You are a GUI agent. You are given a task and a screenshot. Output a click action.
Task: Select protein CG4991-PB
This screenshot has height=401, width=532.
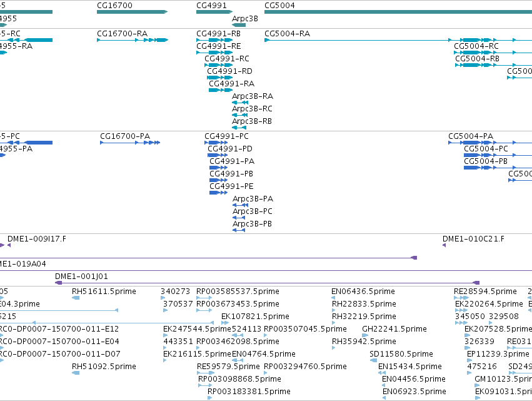click(x=219, y=180)
